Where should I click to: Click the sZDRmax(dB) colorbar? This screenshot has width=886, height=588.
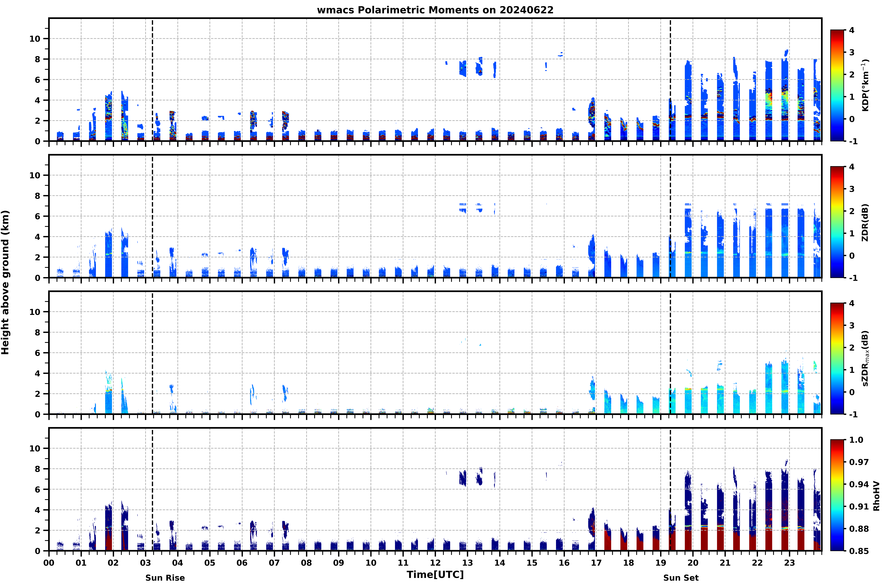click(837, 358)
